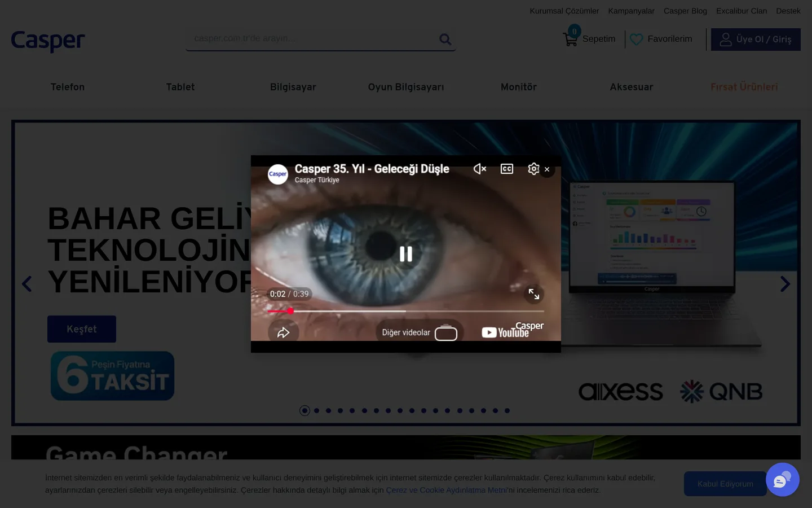Click the search magnifier icon

[x=445, y=39]
